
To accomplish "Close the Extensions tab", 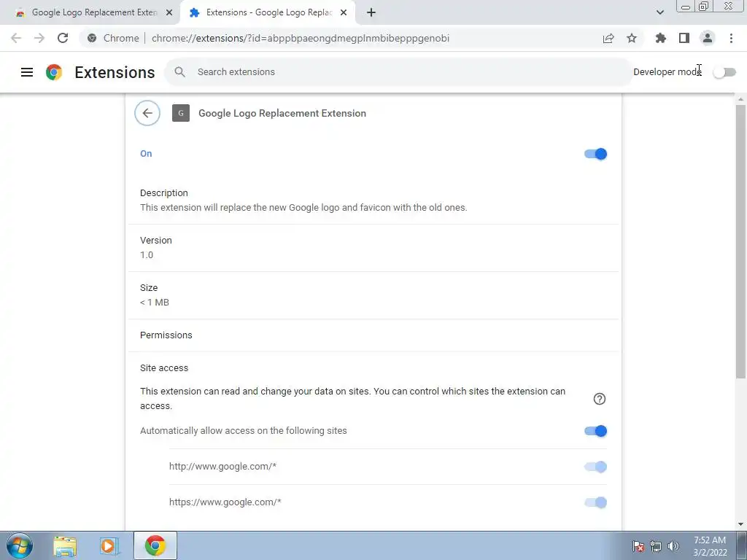I will 344,13.
